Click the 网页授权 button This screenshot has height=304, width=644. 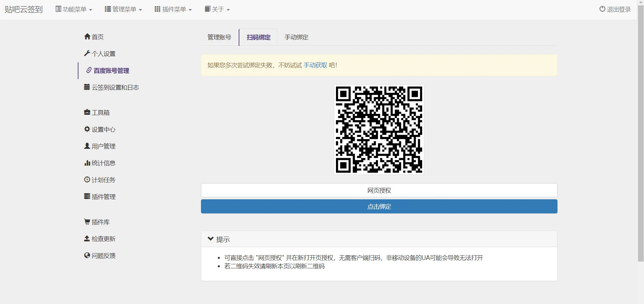tap(379, 190)
